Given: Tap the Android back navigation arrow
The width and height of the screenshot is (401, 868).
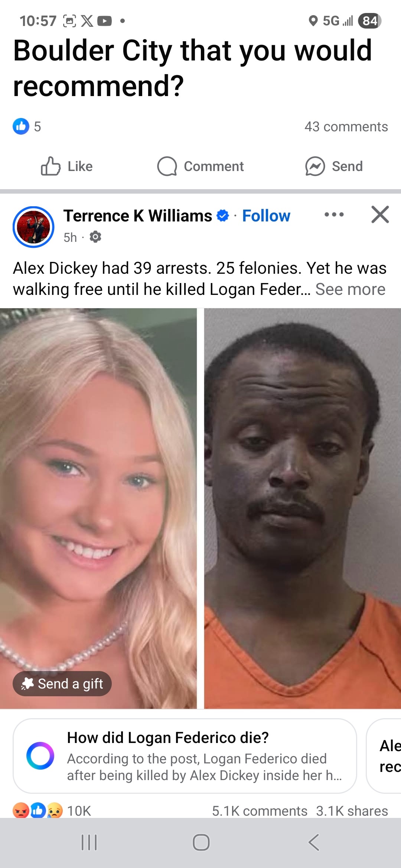Looking at the screenshot, I should click(314, 842).
